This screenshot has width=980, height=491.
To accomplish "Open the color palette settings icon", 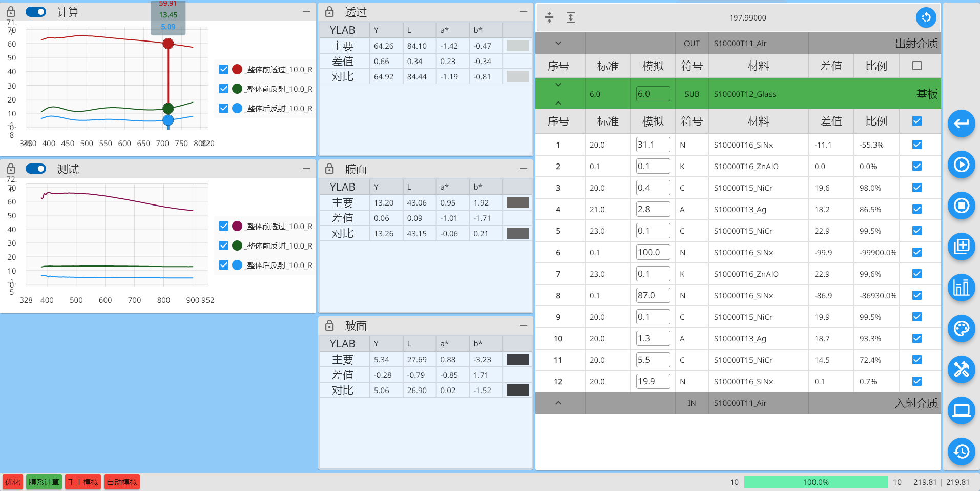I will pos(961,329).
